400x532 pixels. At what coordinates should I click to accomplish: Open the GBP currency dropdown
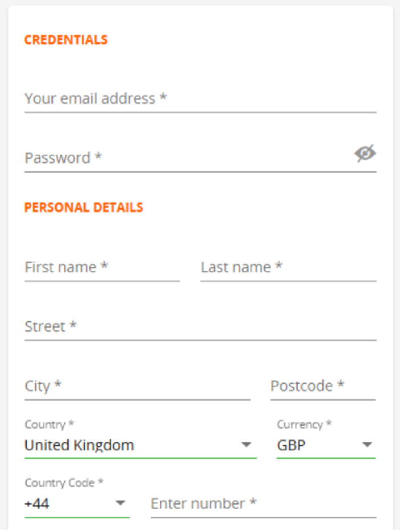317,445
